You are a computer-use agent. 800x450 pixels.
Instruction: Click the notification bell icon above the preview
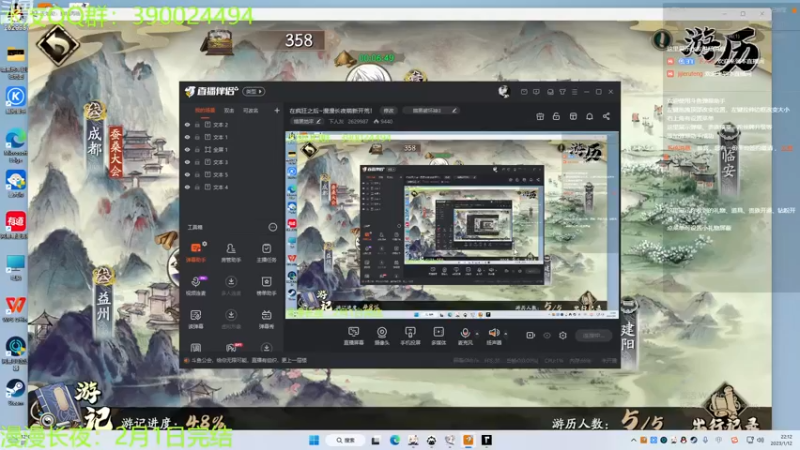(x=589, y=116)
